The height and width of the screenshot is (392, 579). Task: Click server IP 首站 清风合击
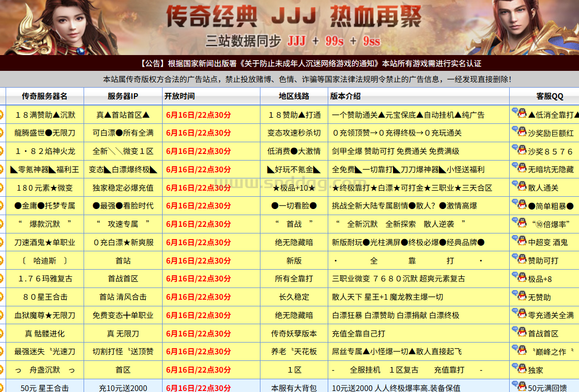(123, 297)
